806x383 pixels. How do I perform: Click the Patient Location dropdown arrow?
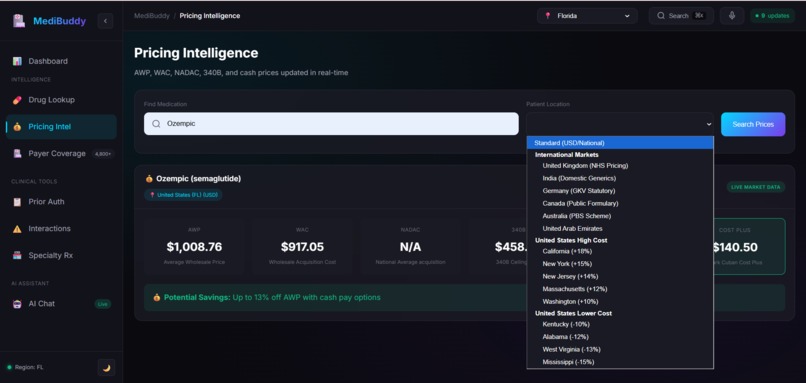pyautogui.click(x=709, y=124)
